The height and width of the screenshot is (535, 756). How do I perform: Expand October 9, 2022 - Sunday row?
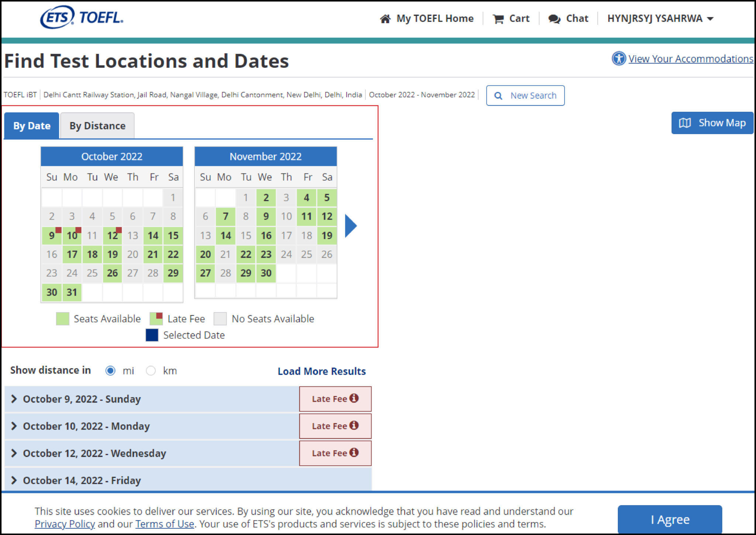pos(152,399)
